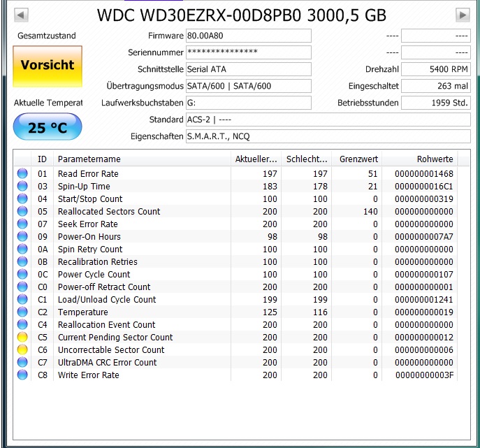Select the 'Write Error Rate' parameter name

89,375
